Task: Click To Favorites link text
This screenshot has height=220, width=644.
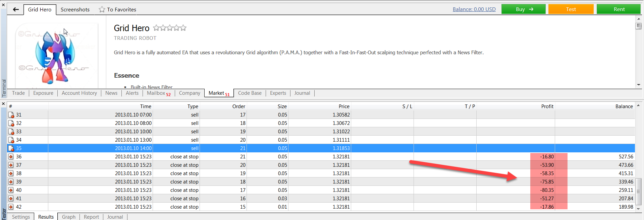Action: tap(121, 9)
